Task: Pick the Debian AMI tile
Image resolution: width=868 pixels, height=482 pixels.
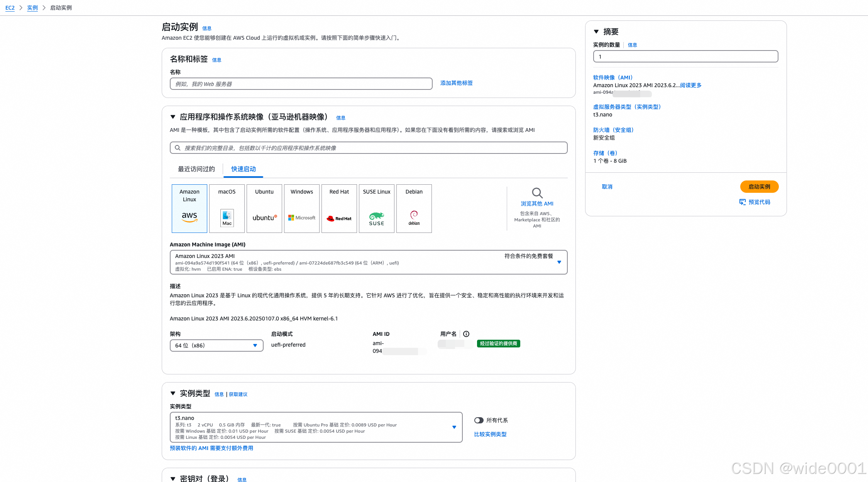Action: (x=414, y=208)
